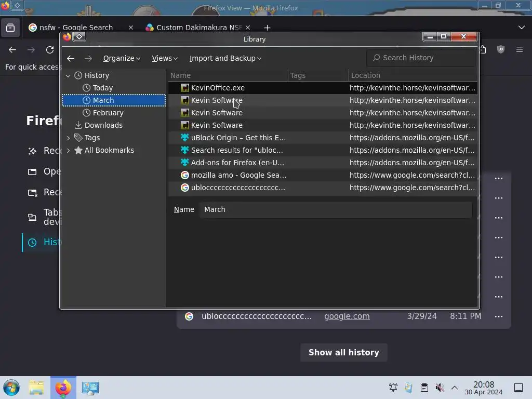This screenshot has width=532, height=399.
Task: Select the KevinOffice.exe history entry
Action: 323,88
